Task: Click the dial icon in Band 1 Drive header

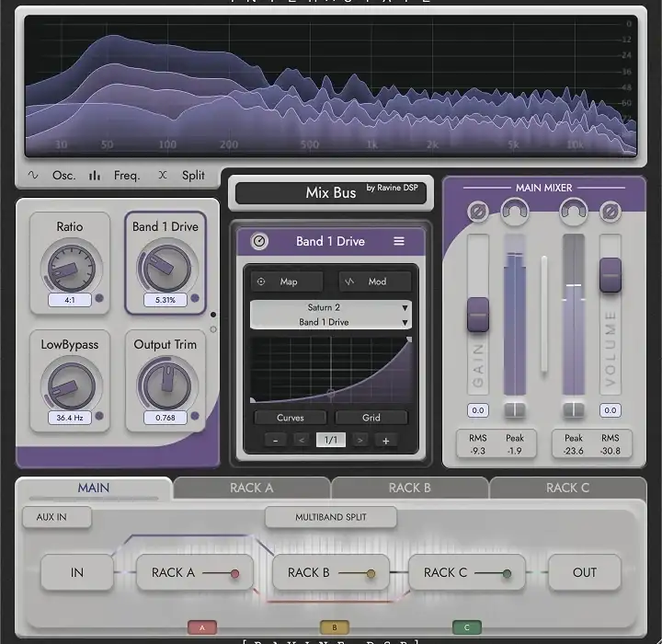Action: point(259,241)
